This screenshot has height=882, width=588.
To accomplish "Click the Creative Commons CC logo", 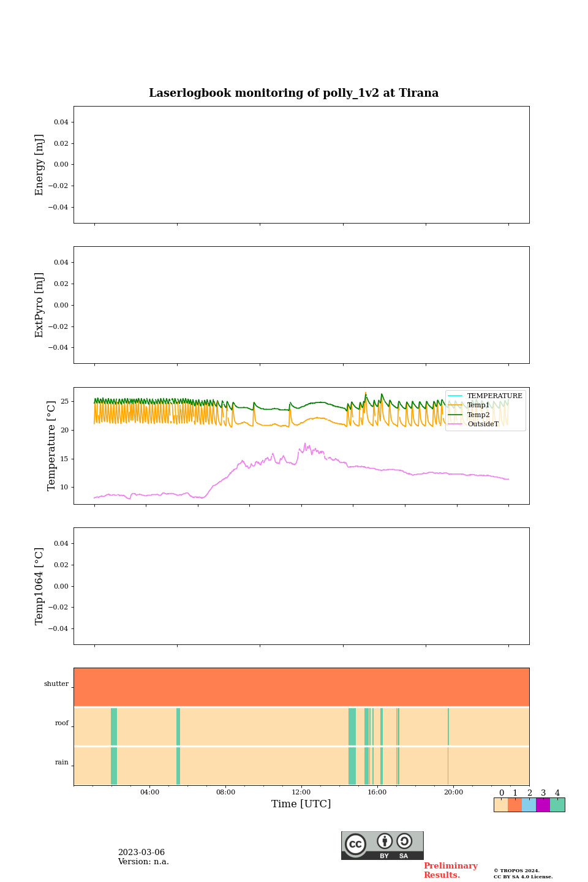I will coord(355,844).
